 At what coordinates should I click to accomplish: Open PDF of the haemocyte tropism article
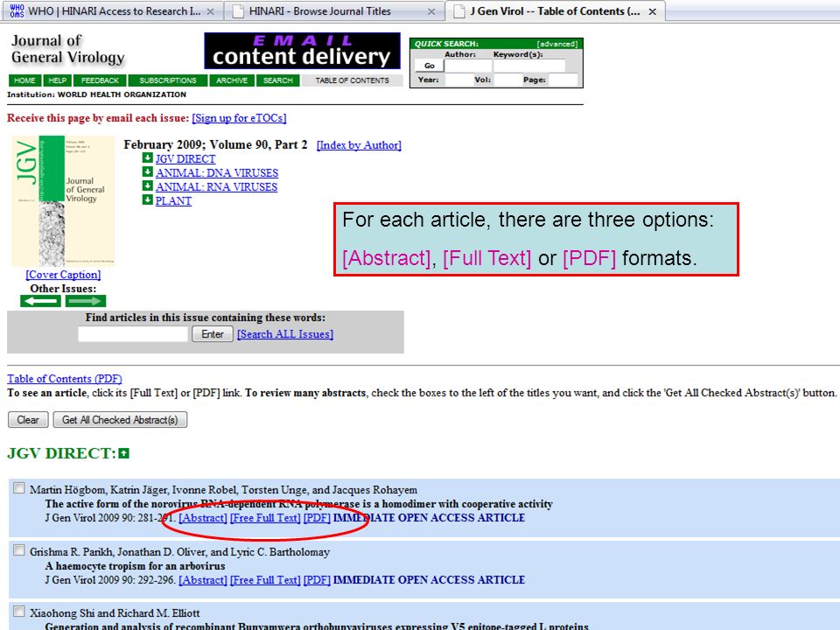[317, 580]
